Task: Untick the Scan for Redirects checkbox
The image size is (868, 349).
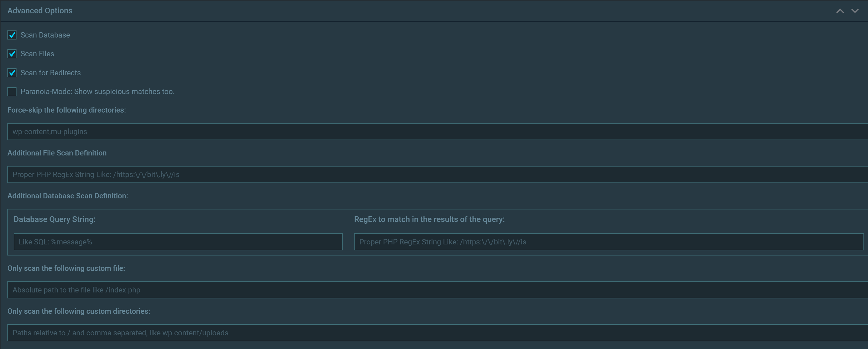Action: pos(12,73)
